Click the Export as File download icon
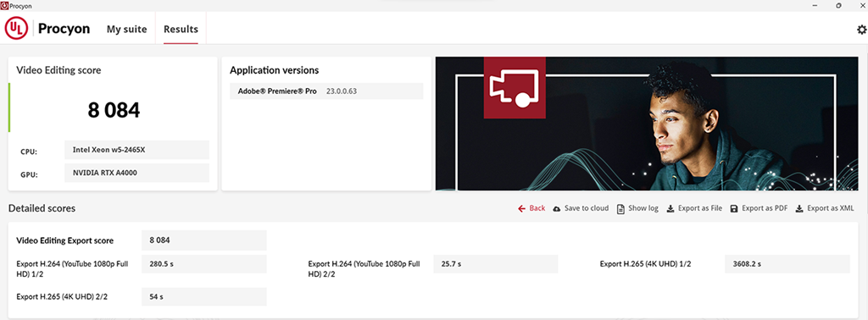Image resolution: width=868 pixels, height=320 pixels. [670, 209]
